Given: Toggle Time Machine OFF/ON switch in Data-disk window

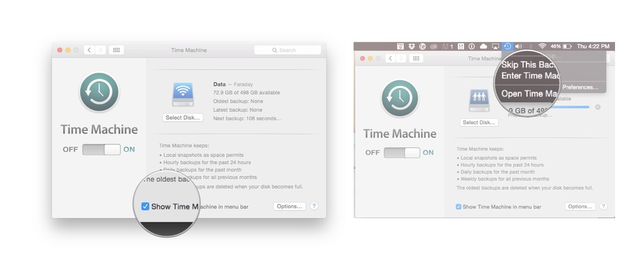Looking at the screenshot, I should point(101,149).
